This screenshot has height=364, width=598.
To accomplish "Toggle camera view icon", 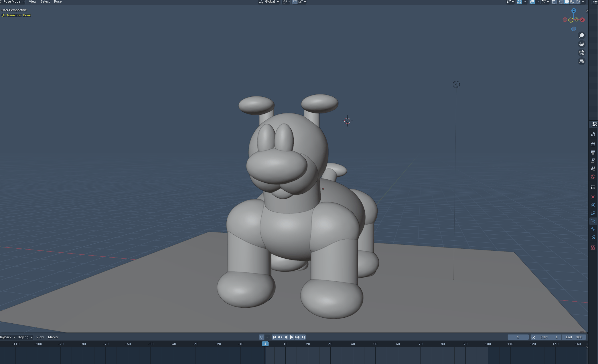I will tap(582, 53).
